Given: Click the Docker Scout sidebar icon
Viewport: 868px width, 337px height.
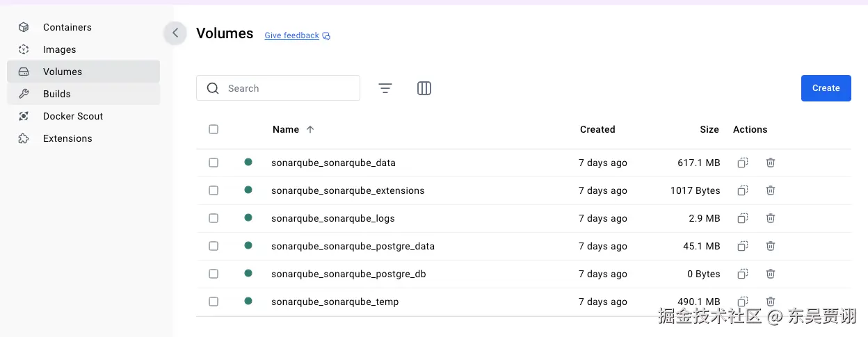Looking at the screenshot, I should 24,116.
